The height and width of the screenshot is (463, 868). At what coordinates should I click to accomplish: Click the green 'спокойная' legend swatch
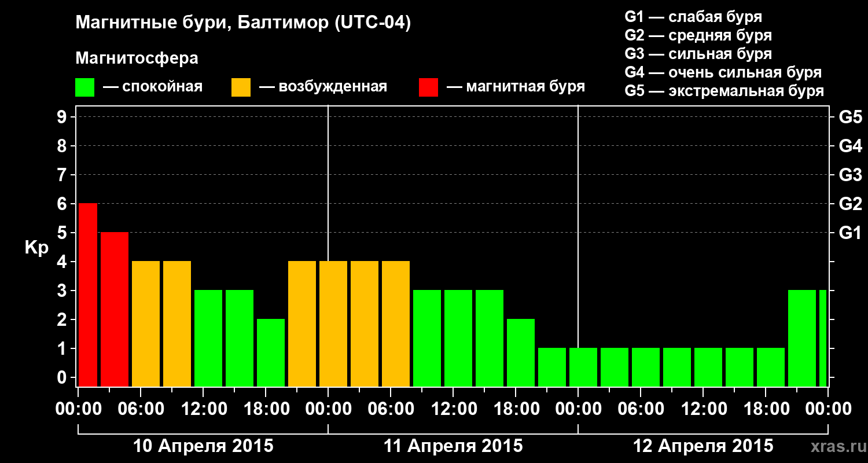[x=85, y=87]
